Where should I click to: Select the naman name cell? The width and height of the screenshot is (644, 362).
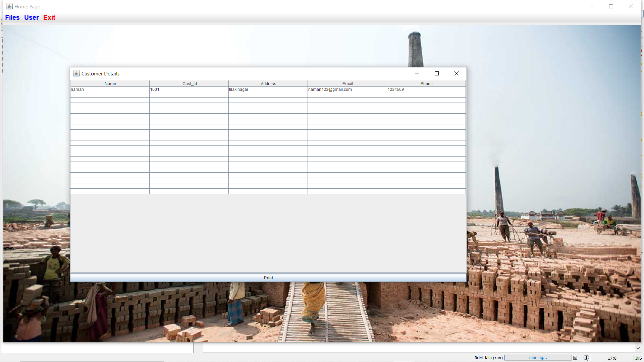(110, 89)
